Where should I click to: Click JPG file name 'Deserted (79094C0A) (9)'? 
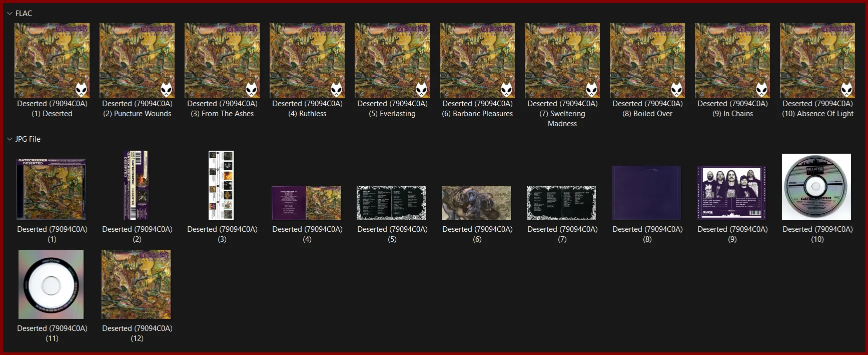pos(732,234)
